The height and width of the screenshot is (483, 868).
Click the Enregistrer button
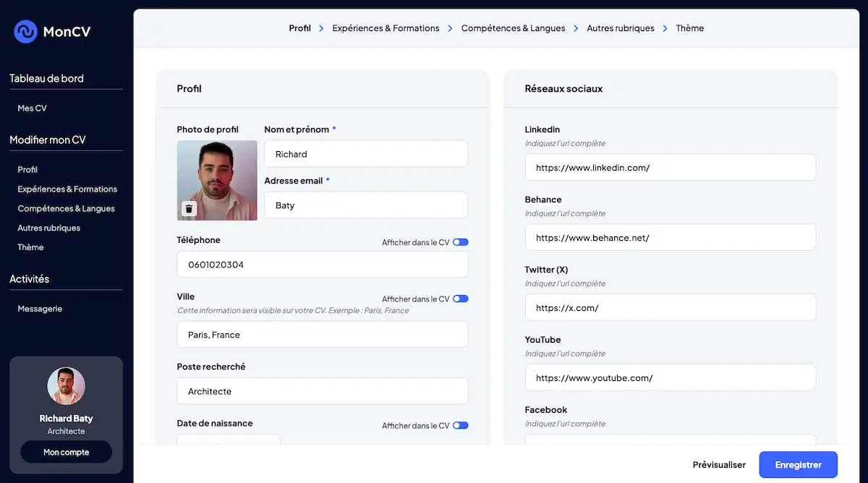point(798,465)
